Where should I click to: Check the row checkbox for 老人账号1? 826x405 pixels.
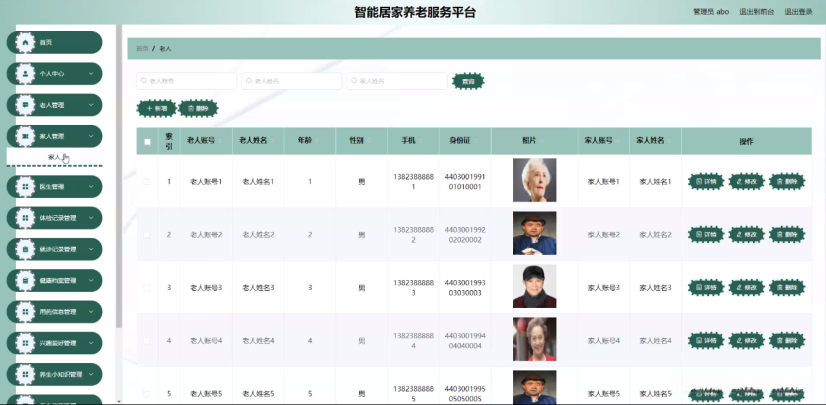point(146,182)
